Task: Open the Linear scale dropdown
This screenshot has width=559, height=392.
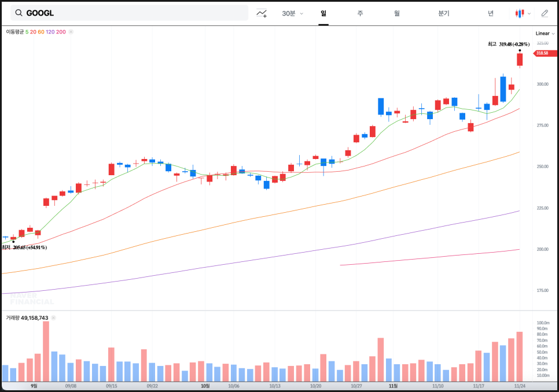Action: pos(545,34)
